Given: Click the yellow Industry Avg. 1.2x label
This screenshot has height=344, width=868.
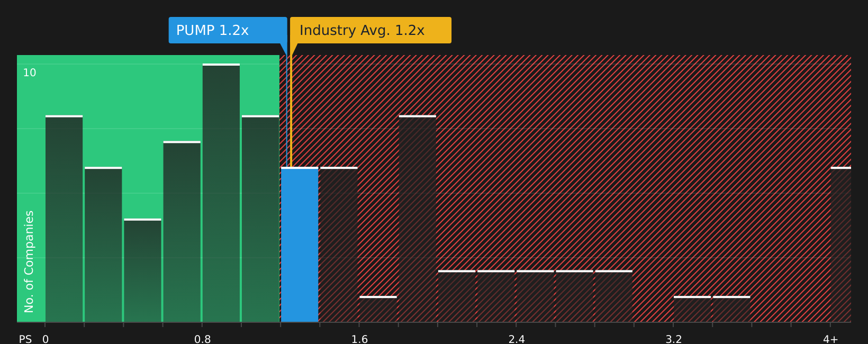Looking at the screenshot, I should [x=370, y=30].
